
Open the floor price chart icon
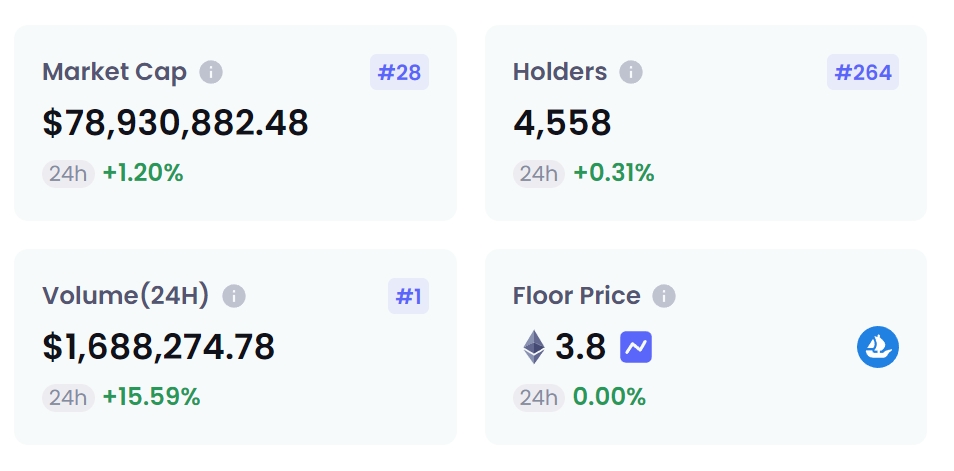[636, 347]
